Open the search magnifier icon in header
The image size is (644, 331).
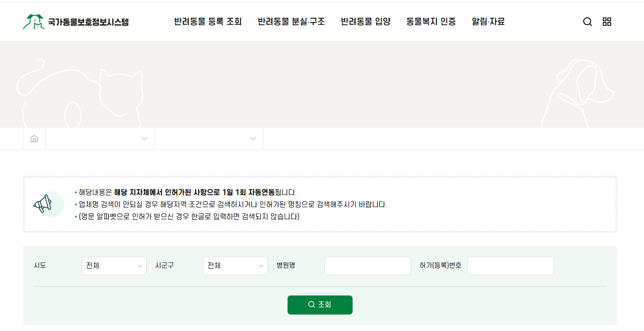[x=587, y=22]
